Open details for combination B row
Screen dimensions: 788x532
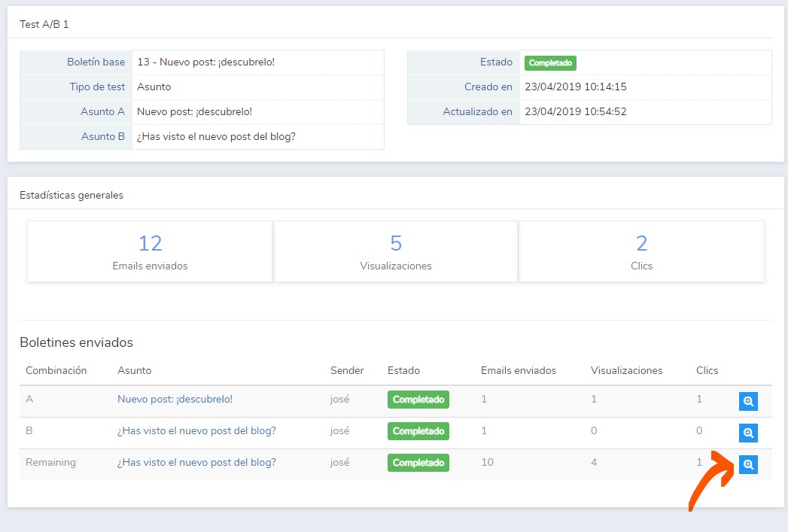coord(748,433)
